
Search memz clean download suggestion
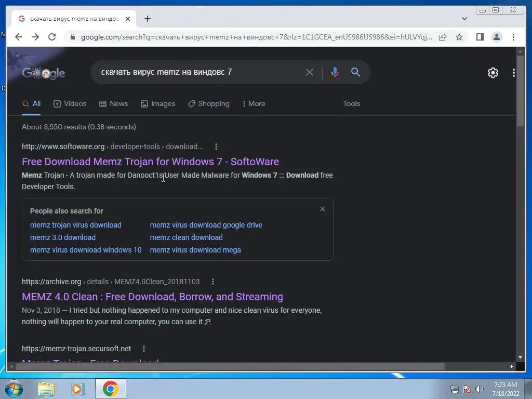click(187, 237)
